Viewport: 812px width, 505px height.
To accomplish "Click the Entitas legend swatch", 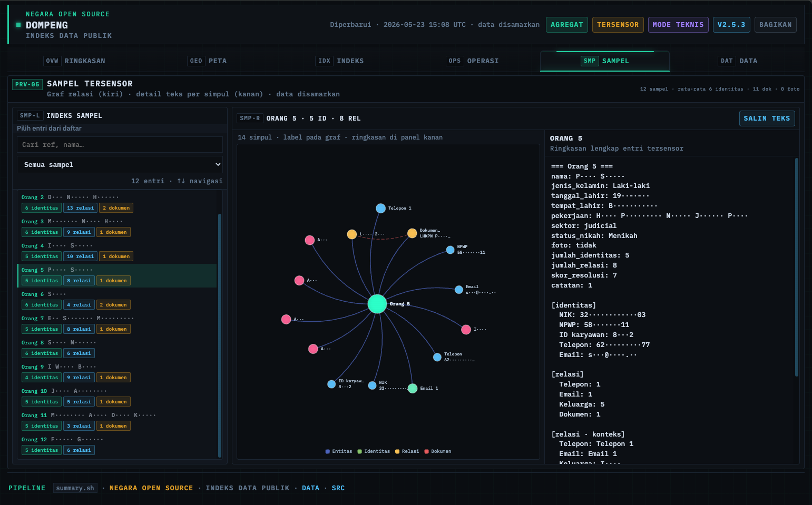I will tap(328, 451).
